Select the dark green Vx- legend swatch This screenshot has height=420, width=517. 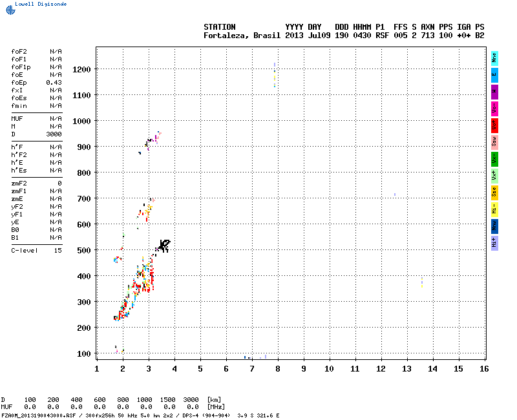pos(494,159)
